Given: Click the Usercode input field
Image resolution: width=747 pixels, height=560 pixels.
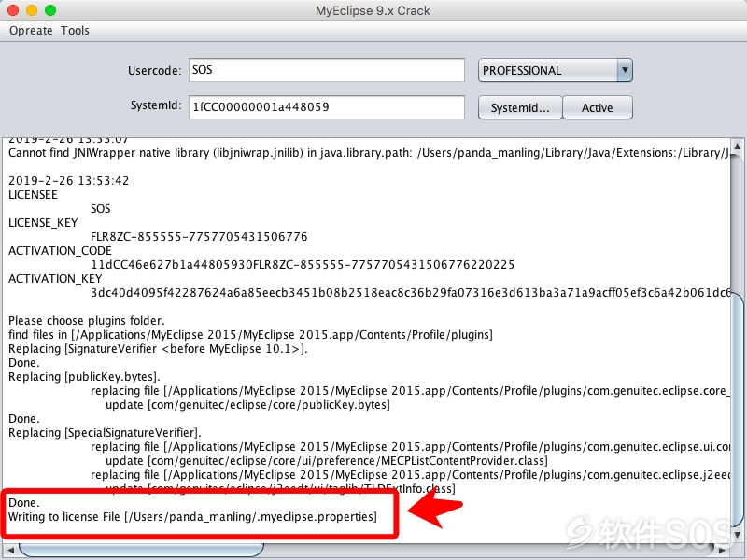Looking at the screenshot, I should 326,70.
